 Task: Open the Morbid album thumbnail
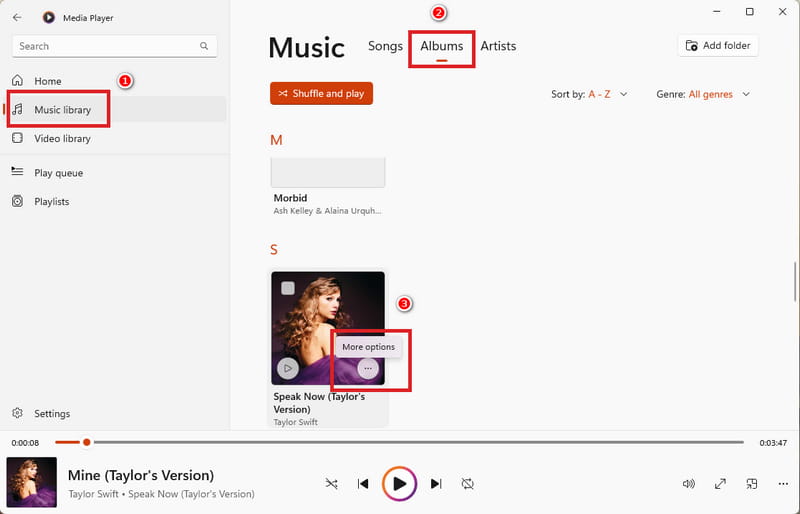(328, 173)
